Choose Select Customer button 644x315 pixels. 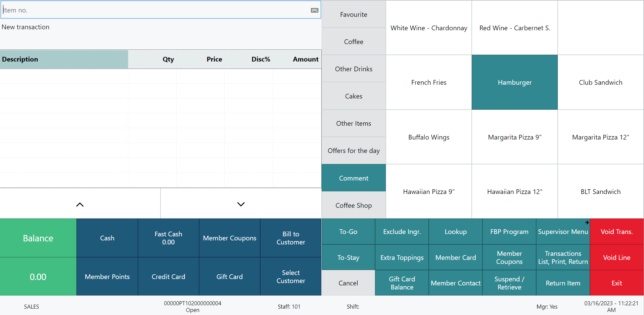point(291,277)
